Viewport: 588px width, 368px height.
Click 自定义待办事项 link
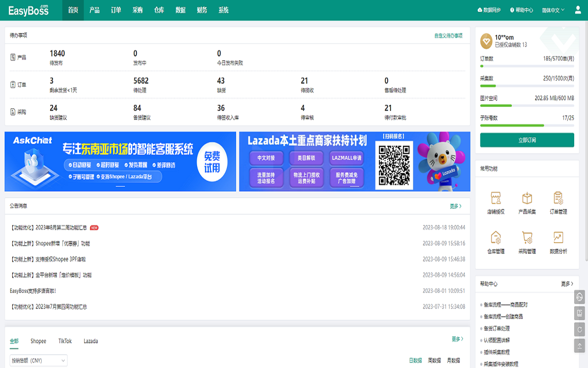pyautogui.click(x=448, y=35)
